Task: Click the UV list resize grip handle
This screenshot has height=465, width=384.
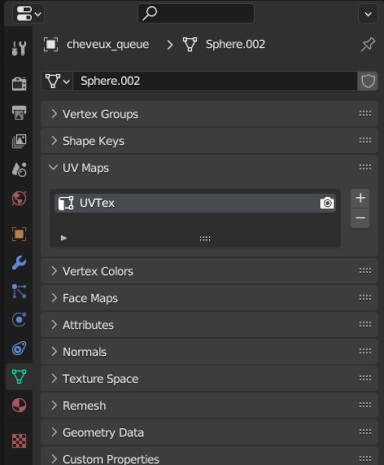Action: tap(205, 238)
